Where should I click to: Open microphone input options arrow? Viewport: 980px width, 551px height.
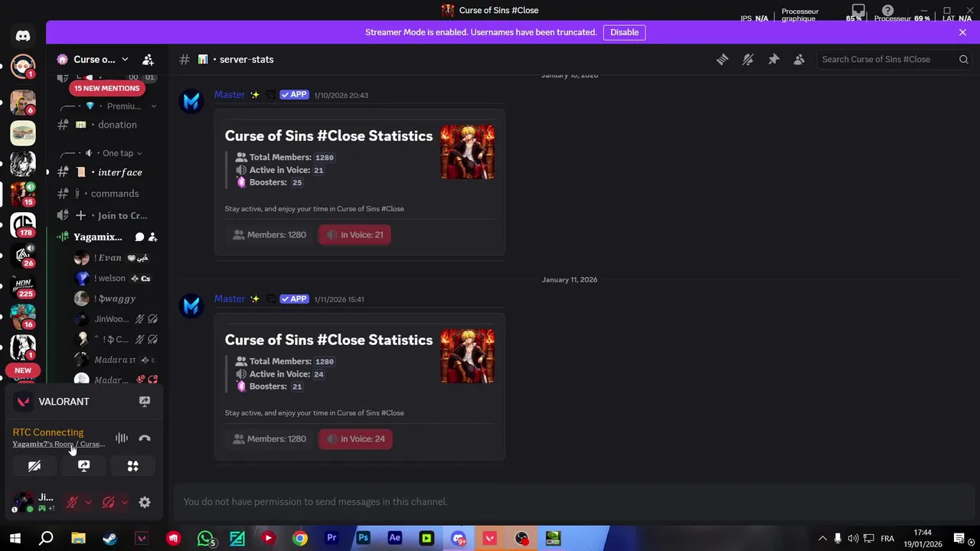[88, 502]
